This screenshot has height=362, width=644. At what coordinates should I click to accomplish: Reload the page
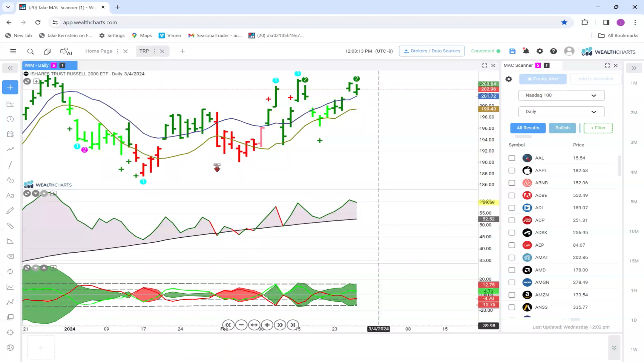click(x=38, y=22)
